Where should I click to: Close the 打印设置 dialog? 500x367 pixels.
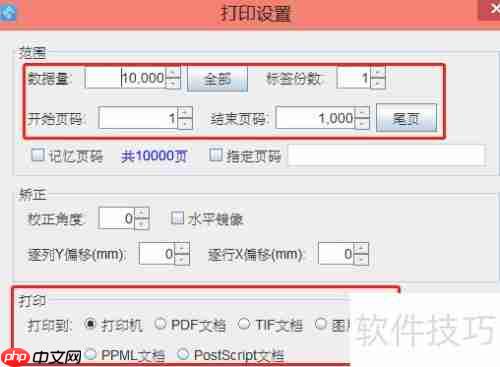click(490, 9)
